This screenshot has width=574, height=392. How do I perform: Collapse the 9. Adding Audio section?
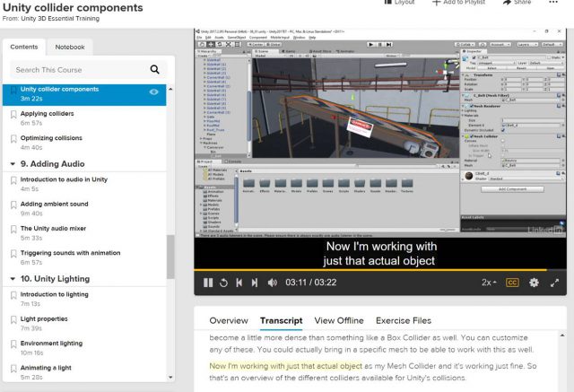tap(13, 164)
